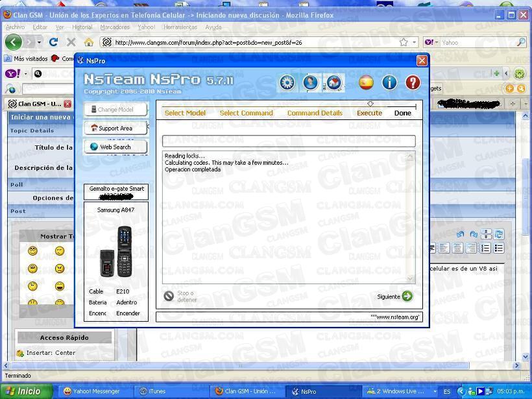532x399 pixels.
Task: Open tab list dropdown at tab bar end
Action: pyautogui.click(x=526, y=104)
